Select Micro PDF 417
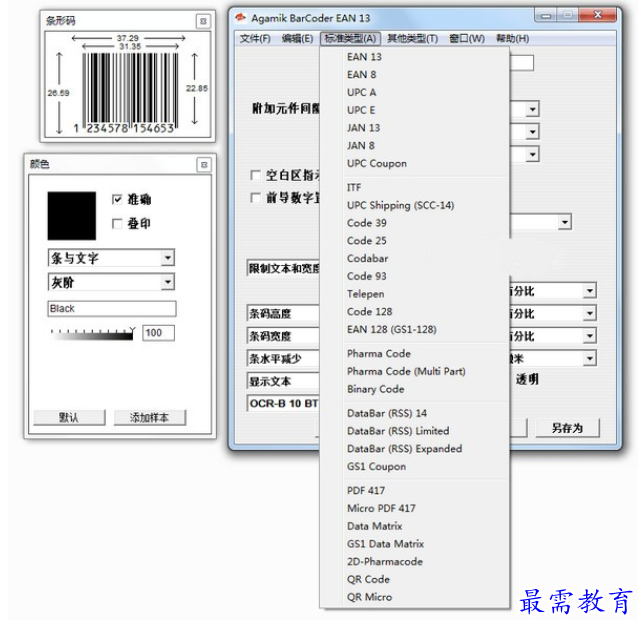 (x=415, y=508)
